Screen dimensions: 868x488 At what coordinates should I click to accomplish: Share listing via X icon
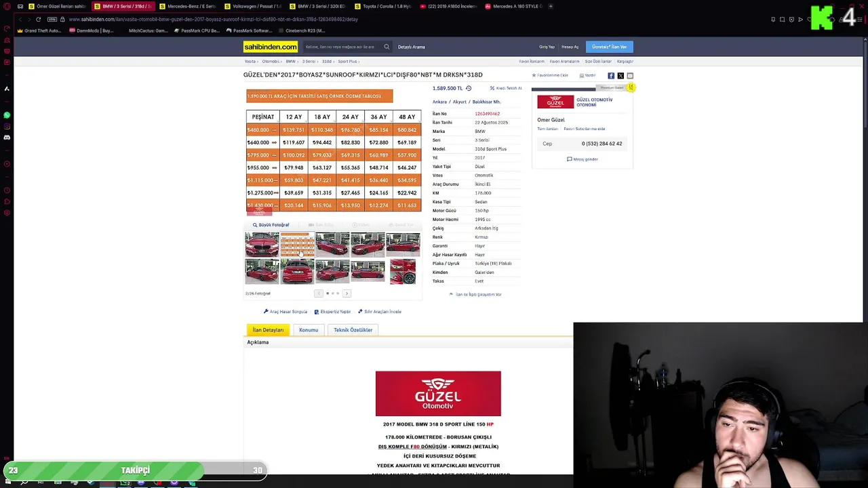click(x=620, y=76)
